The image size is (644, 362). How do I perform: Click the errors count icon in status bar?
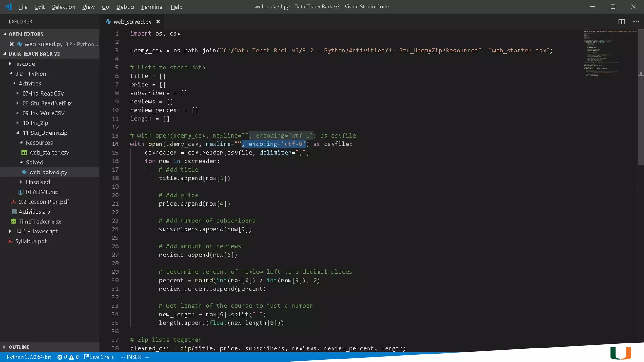pos(60,357)
